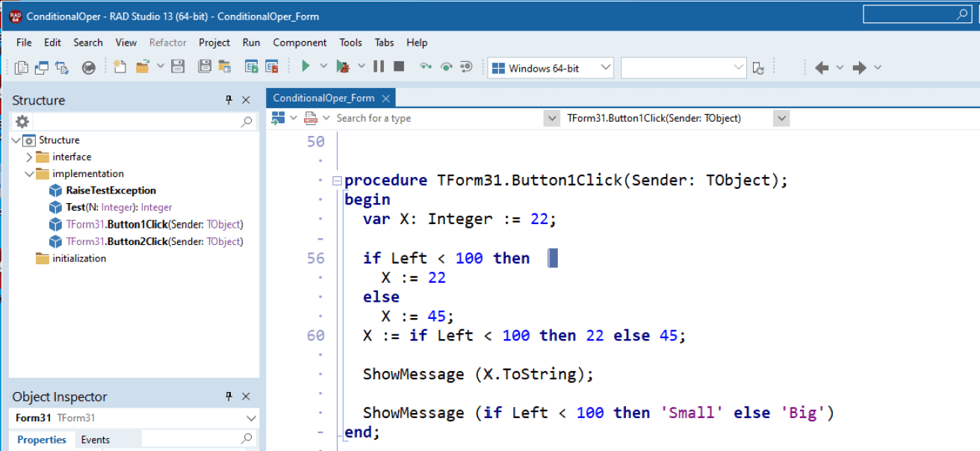The width and height of the screenshot is (980, 451).
Task: Click the Step Over debug icon
Action: 446,66
